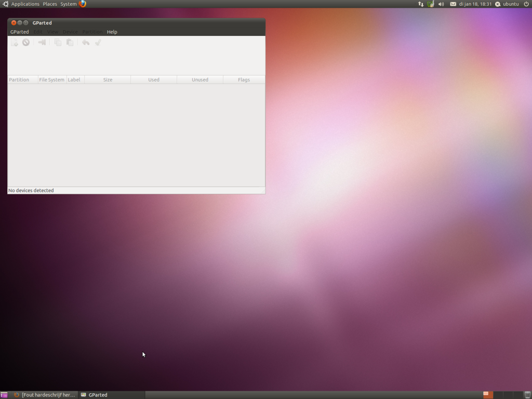The width and height of the screenshot is (532, 399).
Task: Click the Delete partition toolbar icon
Action: [x=26, y=43]
